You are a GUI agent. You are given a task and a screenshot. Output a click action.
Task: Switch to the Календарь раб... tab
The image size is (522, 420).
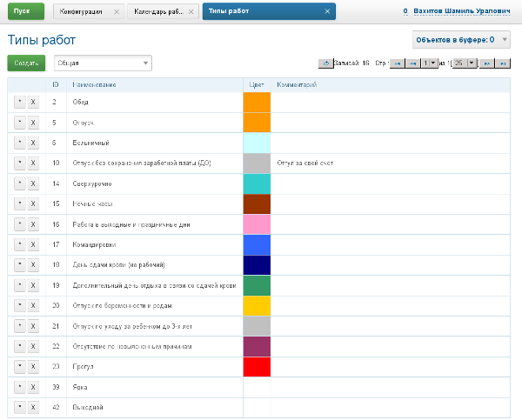click(157, 11)
